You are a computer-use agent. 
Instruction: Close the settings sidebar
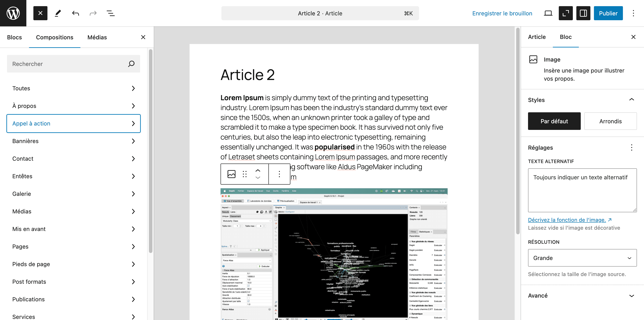coord(633,37)
